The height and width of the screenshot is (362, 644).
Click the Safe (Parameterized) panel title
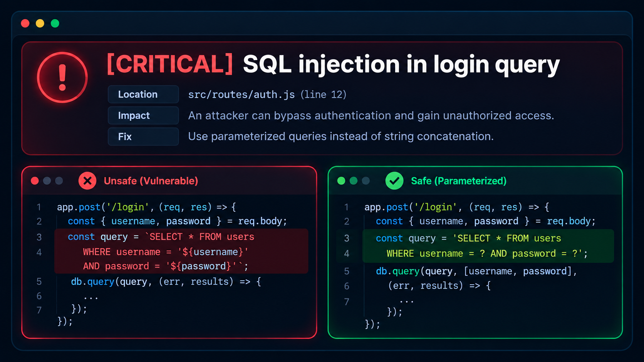tap(459, 181)
